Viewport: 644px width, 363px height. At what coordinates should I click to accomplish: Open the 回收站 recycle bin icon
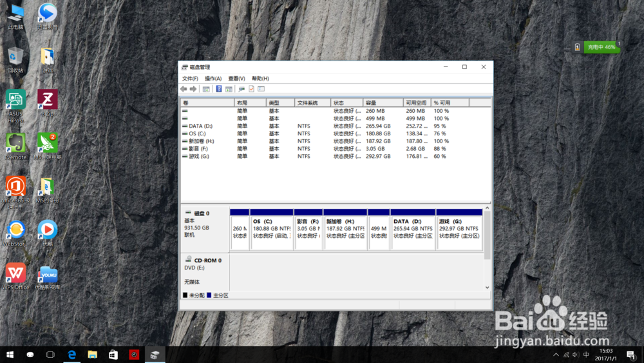coord(15,60)
